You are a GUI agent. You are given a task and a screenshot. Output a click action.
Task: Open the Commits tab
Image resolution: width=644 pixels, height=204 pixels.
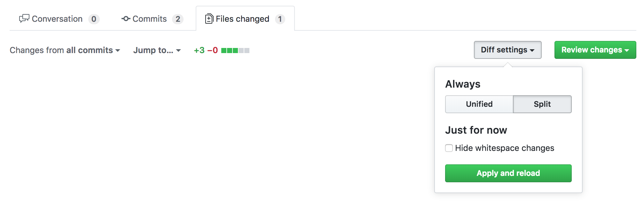point(149,19)
